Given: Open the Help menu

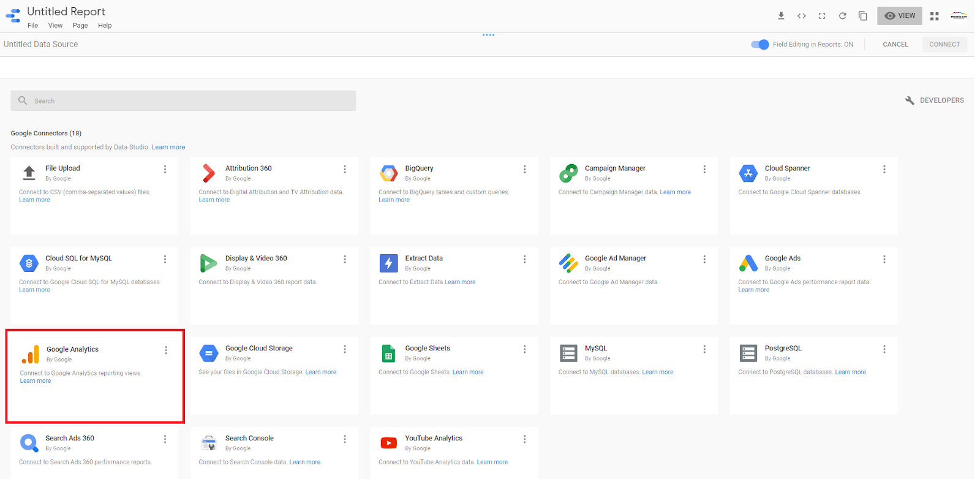Looking at the screenshot, I should pos(105,26).
